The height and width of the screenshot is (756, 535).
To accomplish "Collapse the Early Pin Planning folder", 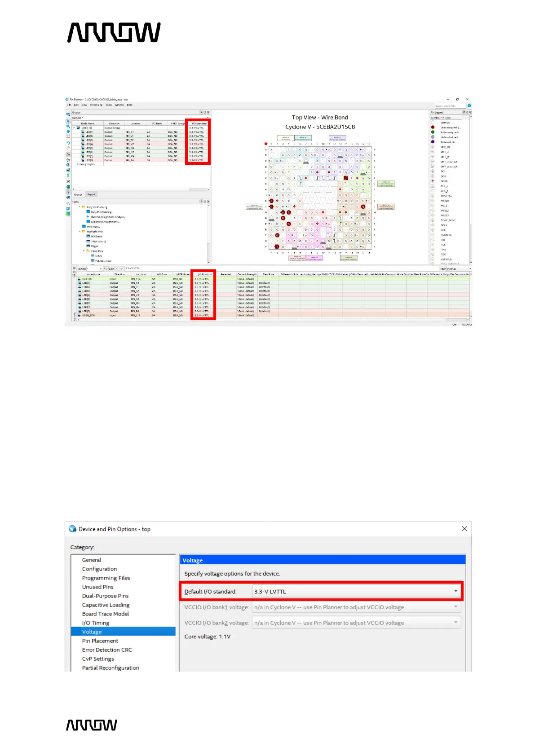I will pos(80,207).
